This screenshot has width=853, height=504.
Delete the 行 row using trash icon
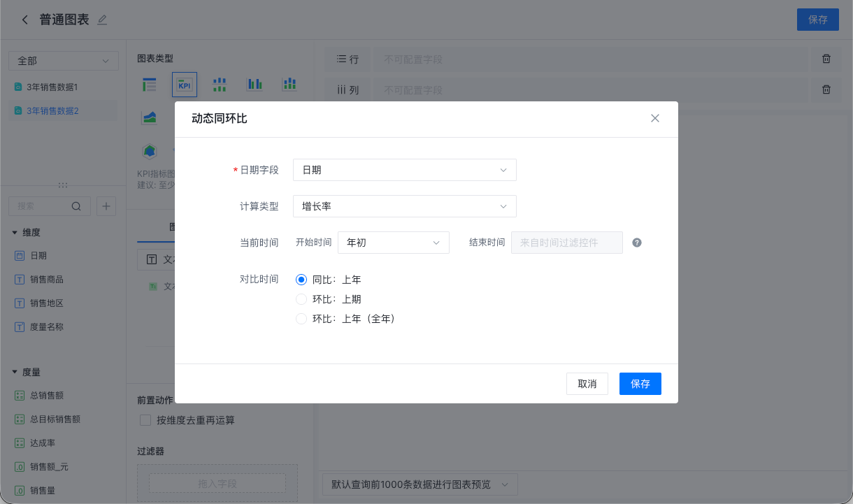(x=826, y=59)
